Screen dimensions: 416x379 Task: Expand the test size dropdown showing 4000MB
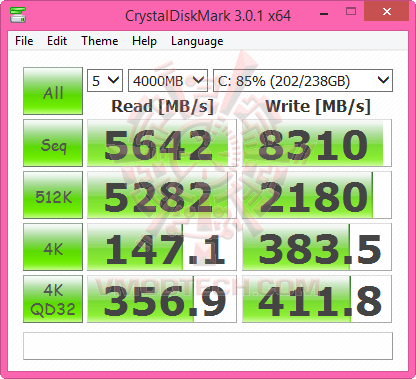pyautogui.click(x=168, y=80)
